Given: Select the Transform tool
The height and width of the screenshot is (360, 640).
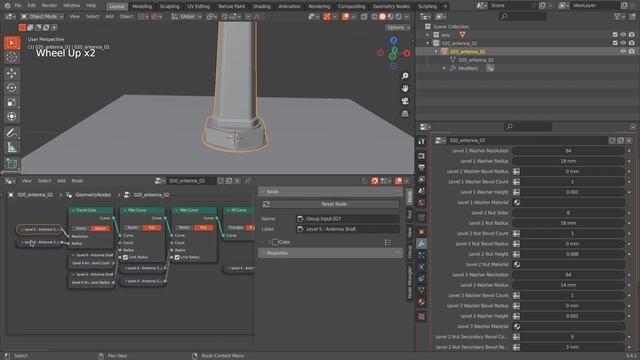Looking at the screenshot, I should pyautogui.click(x=12, y=116).
